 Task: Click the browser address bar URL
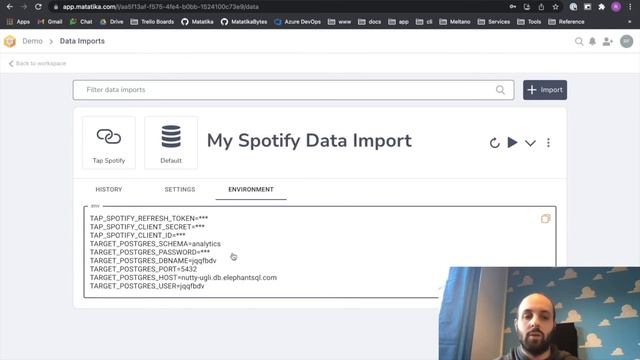click(160, 7)
